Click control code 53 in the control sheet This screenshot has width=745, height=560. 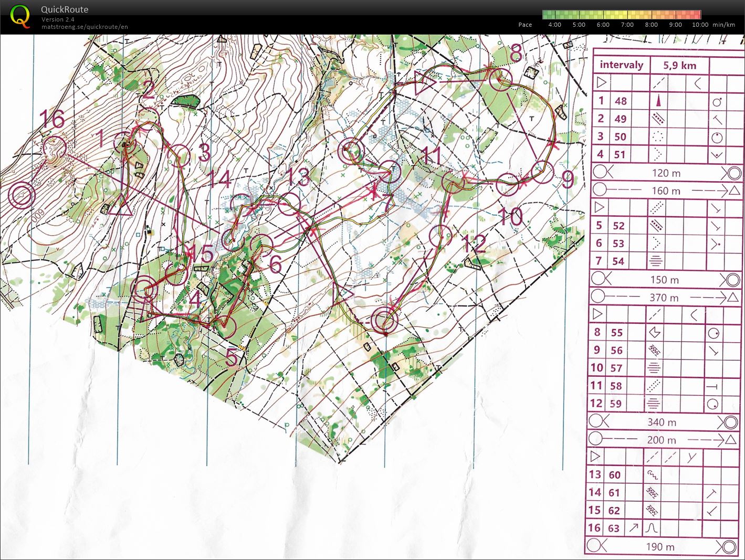click(618, 244)
